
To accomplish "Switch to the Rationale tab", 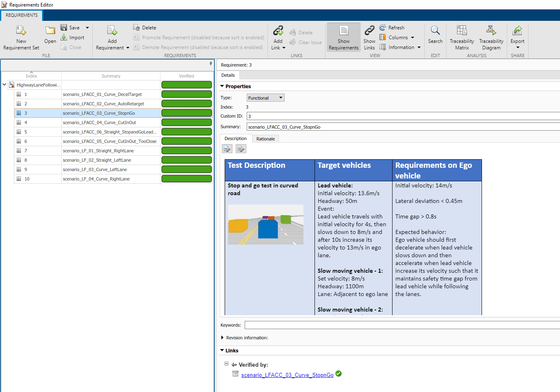I will (265, 139).
